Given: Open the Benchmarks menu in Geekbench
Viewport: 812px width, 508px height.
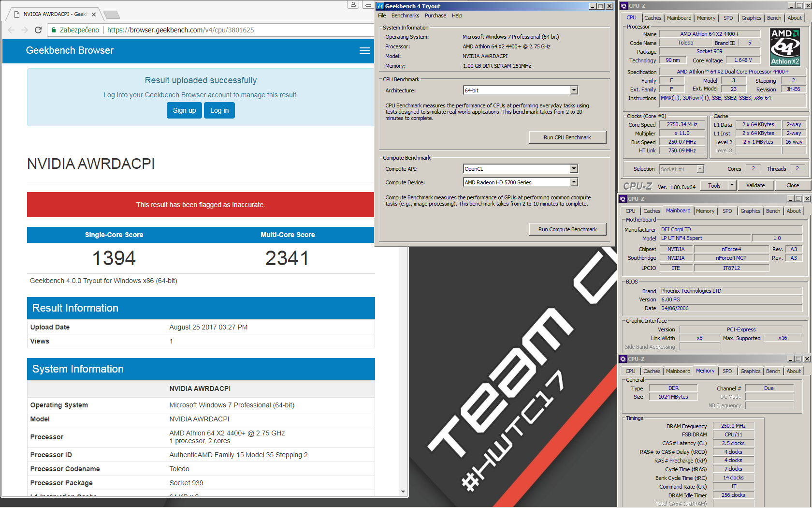Looking at the screenshot, I should pos(406,15).
